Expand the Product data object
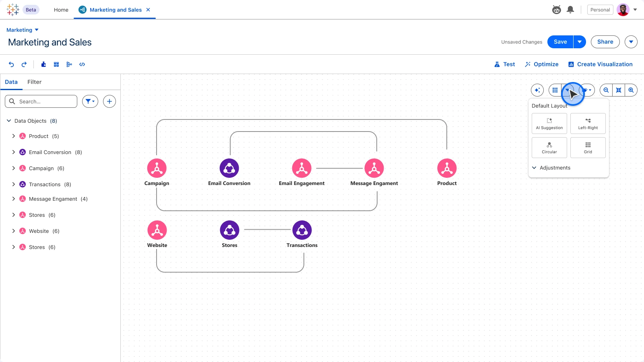This screenshot has height=362, width=644. [x=14, y=136]
